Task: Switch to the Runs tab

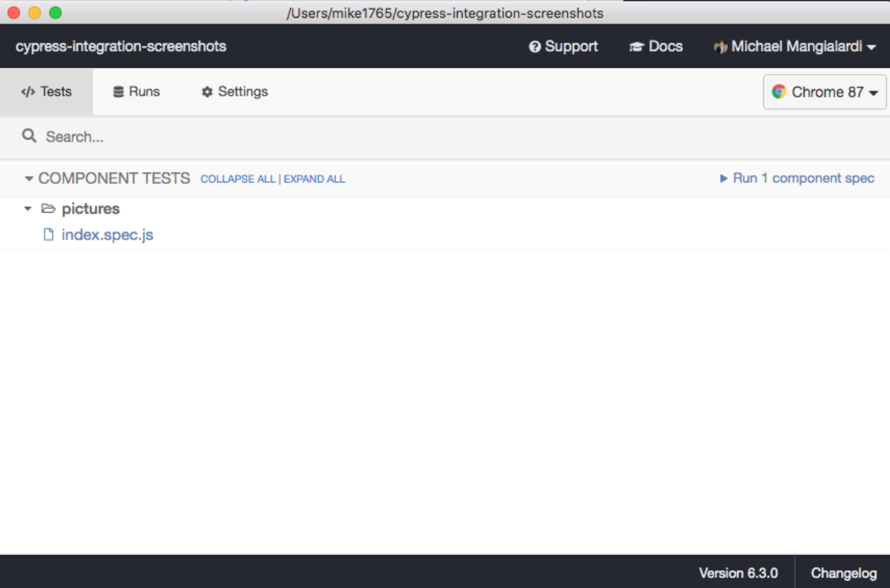Action: (136, 92)
